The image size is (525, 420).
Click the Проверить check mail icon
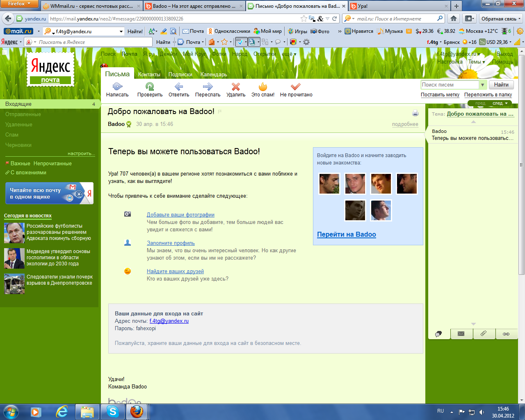coord(150,87)
